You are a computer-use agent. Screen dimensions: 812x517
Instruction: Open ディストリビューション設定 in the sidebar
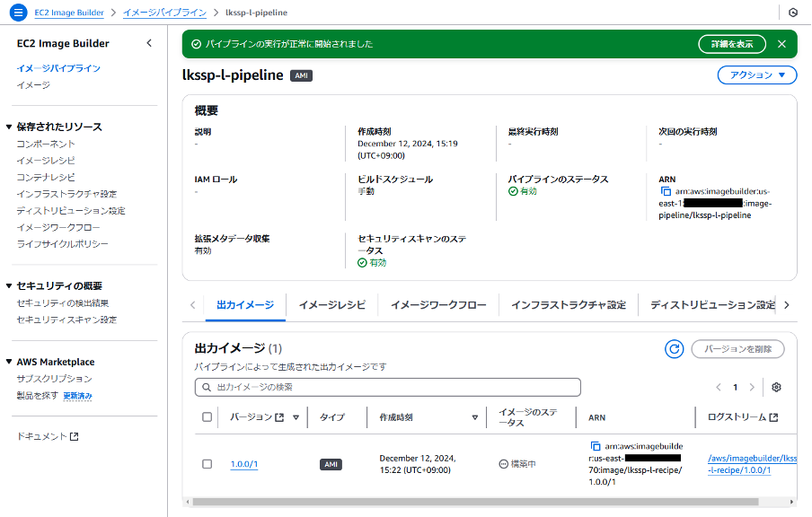tap(71, 211)
